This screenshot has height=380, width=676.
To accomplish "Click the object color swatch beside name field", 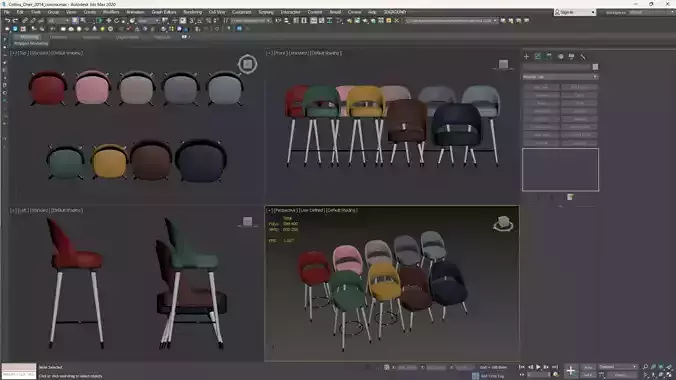I will [x=595, y=67].
